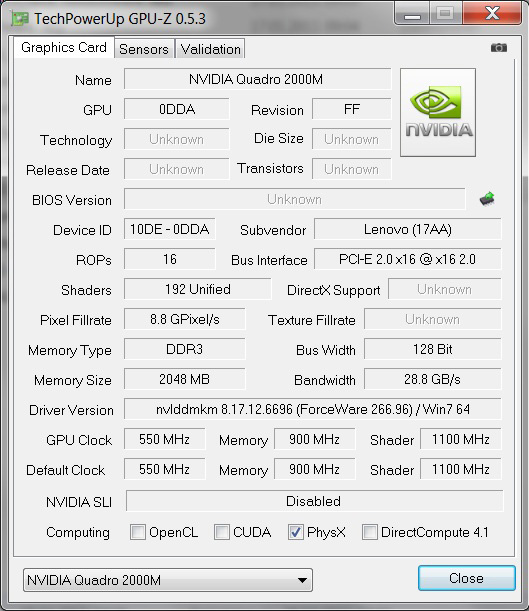Select the Device ID field 10DE - 0DDA

tap(169, 229)
